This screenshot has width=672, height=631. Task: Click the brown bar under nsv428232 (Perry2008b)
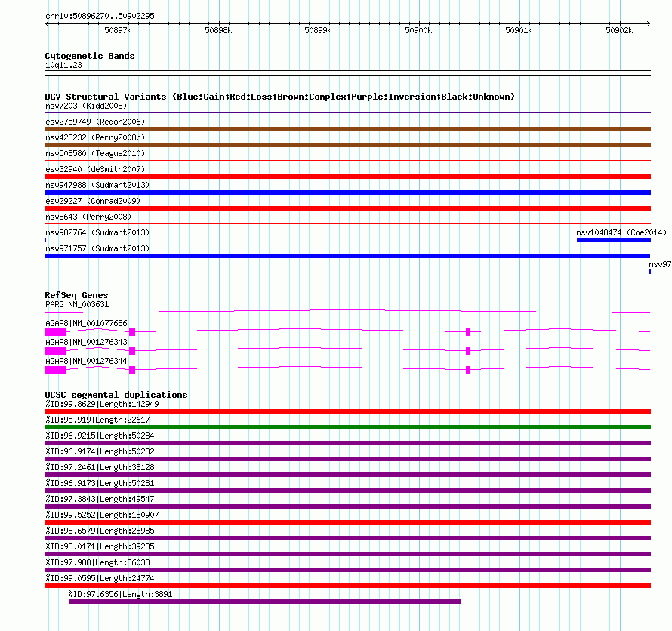347,145
